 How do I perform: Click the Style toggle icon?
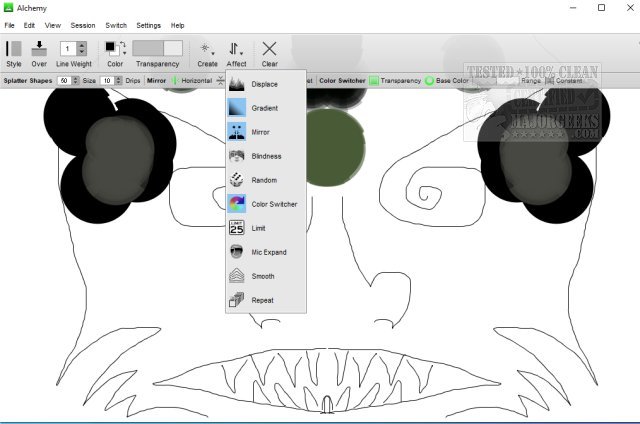(x=13, y=49)
